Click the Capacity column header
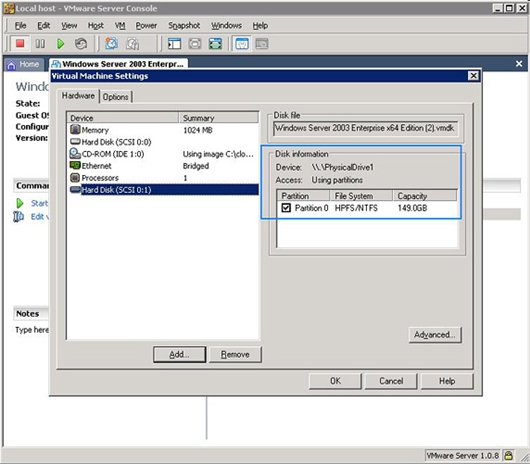530x464 pixels. tap(425, 196)
